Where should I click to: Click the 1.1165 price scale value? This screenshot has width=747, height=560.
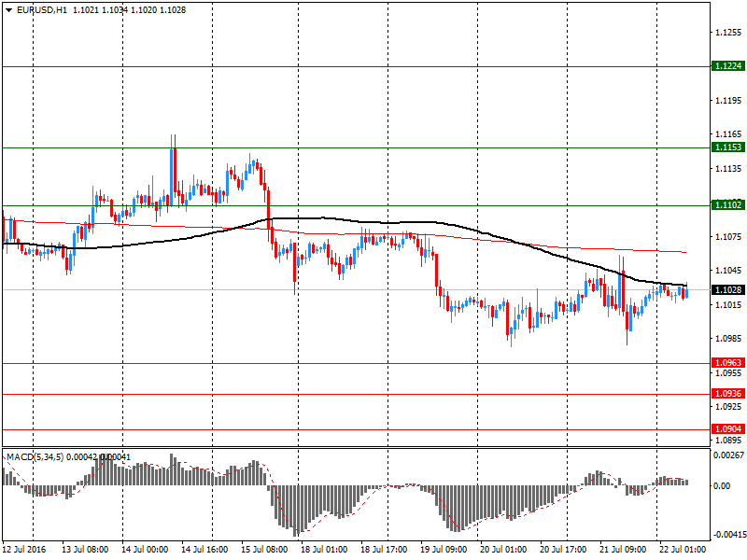click(728, 134)
